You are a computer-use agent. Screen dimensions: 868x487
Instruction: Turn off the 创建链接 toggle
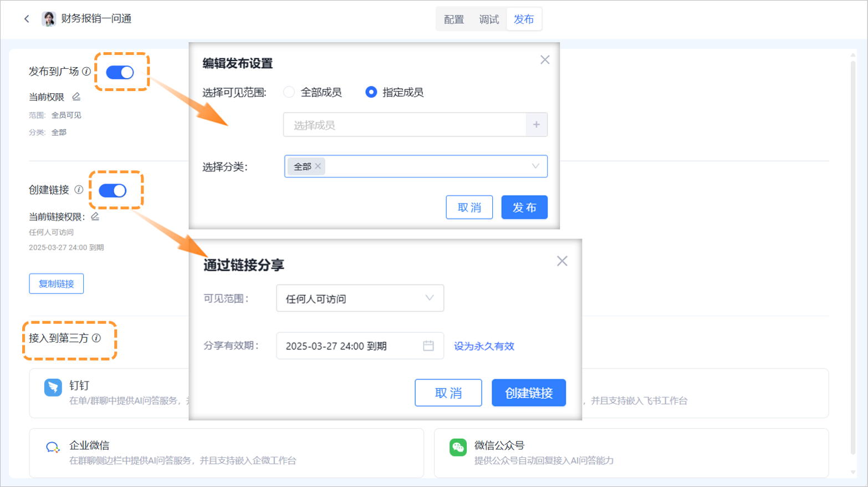click(113, 190)
